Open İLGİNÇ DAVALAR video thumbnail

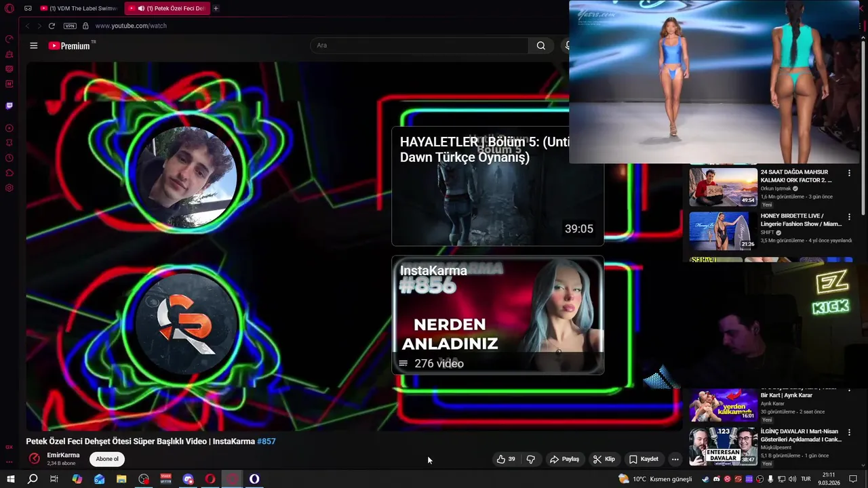pyautogui.click(x=723, y=446)
